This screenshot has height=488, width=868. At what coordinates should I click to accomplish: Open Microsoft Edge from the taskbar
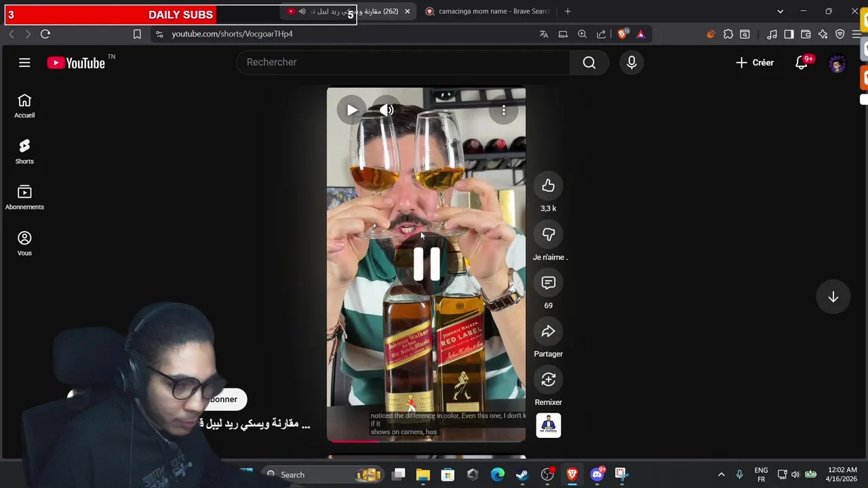498,474
